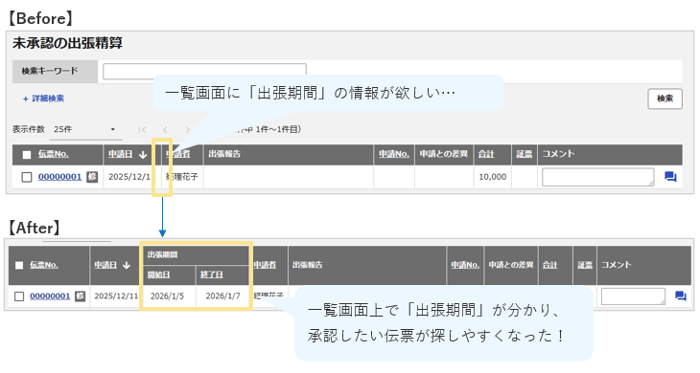Check row 00000001 checkbox in Before table
700x373 pixels.
click(27, 177)
